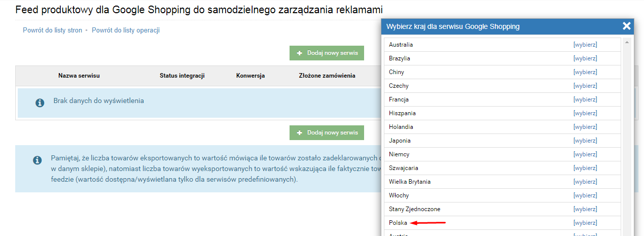Choose [wybierz] for Niemcy
This screenshot has width=644, height=236.
tap(585, 154)
